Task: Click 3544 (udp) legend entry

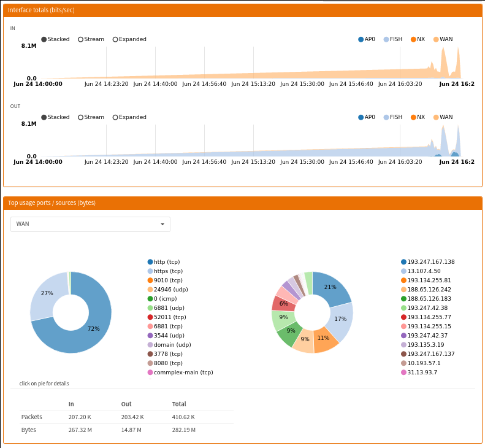Action: [166, 336]
